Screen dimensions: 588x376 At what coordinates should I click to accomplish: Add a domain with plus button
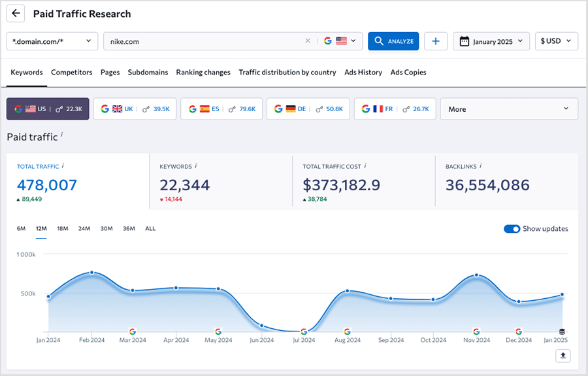coord(436,41)
